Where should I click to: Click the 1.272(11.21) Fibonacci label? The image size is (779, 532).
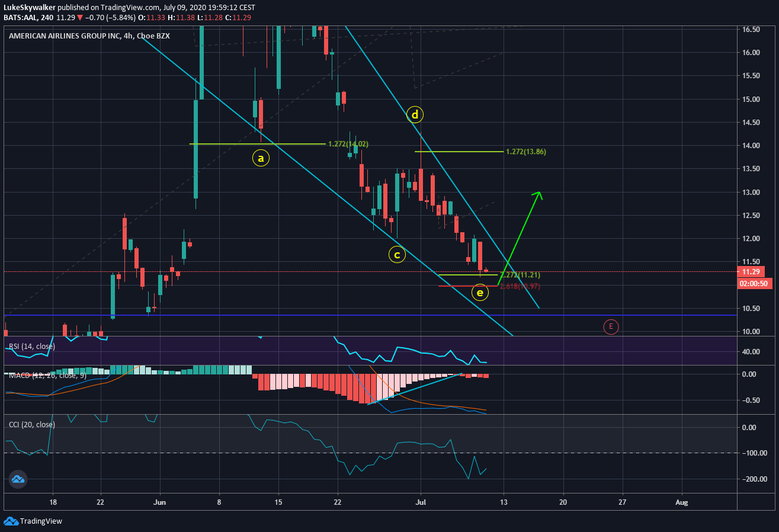(520, 275)
